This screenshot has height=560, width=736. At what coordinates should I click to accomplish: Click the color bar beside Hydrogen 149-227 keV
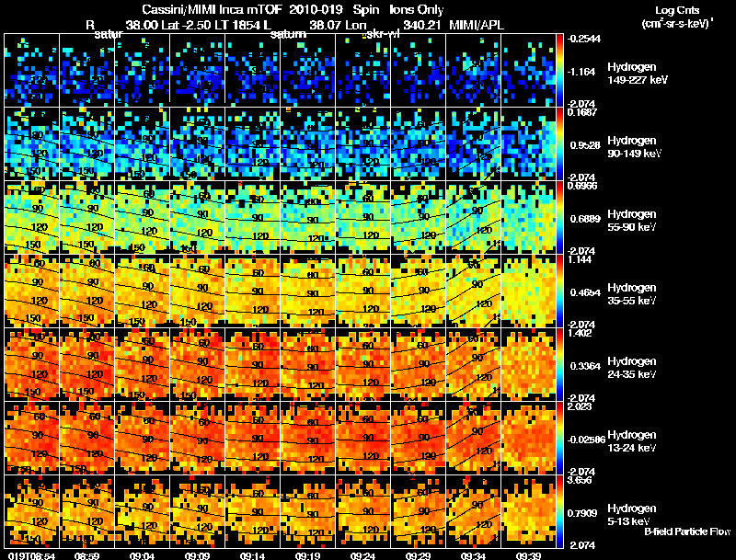(559, 71)
